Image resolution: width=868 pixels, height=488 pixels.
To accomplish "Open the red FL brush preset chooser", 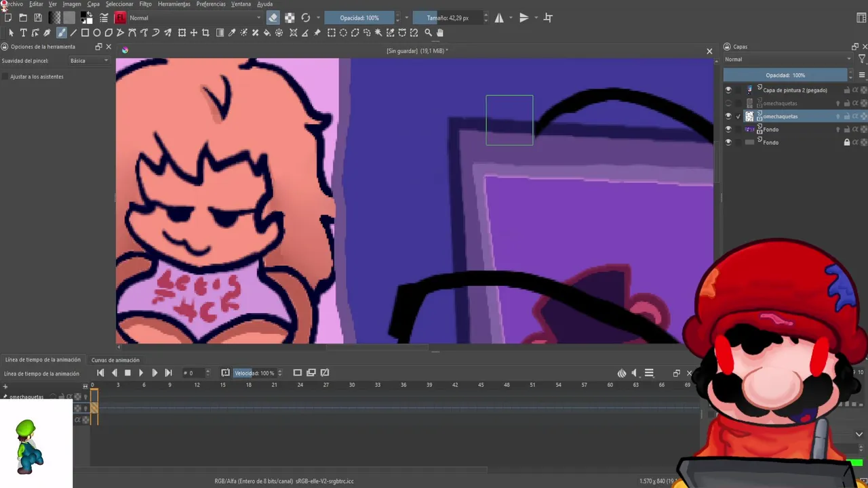I will click(x=120, y=18).
